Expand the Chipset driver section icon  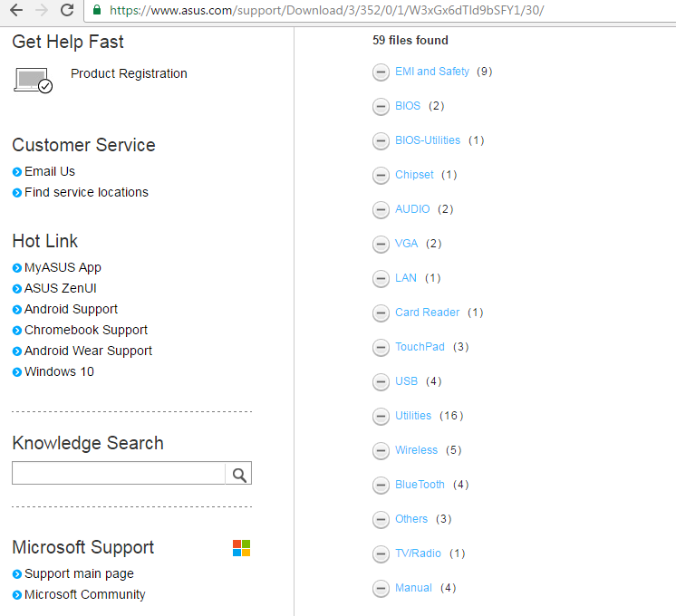point(381,176)
